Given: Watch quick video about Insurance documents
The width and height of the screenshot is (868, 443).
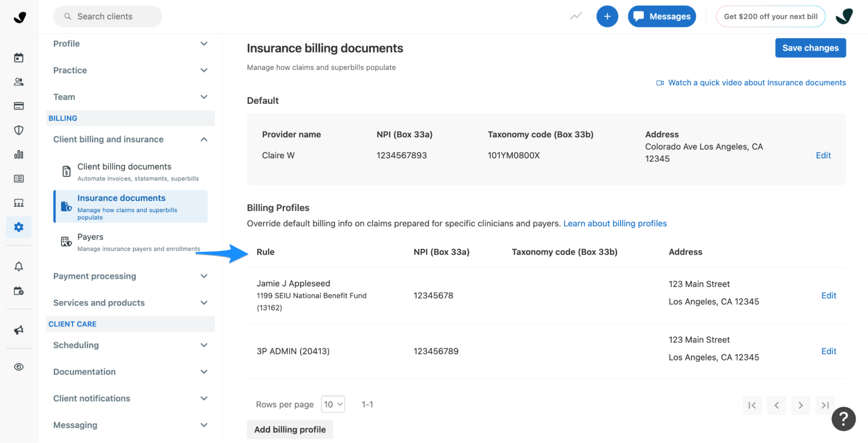Looking at the screenshot, I should click(751, 83).
